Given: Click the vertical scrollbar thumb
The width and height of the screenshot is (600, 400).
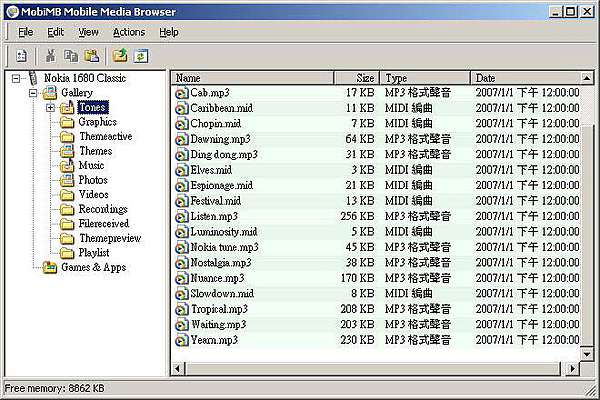Looking at the screenshot, I should coord(587,235).
